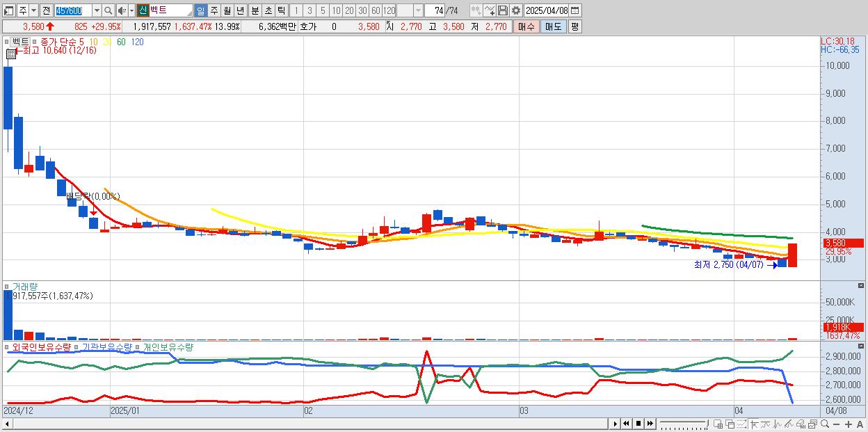The height and width of the screenshot is (432, 868).
Task: Choose the 3 interval button
Action: coord(309,10)
